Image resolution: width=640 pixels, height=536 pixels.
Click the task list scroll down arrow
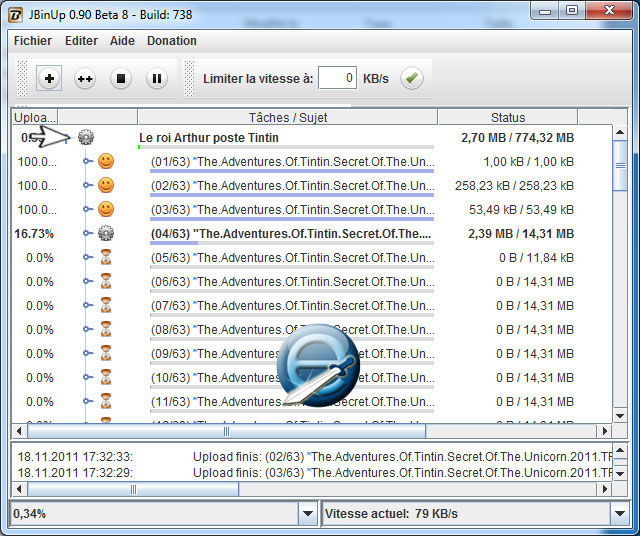coord(620,416)
